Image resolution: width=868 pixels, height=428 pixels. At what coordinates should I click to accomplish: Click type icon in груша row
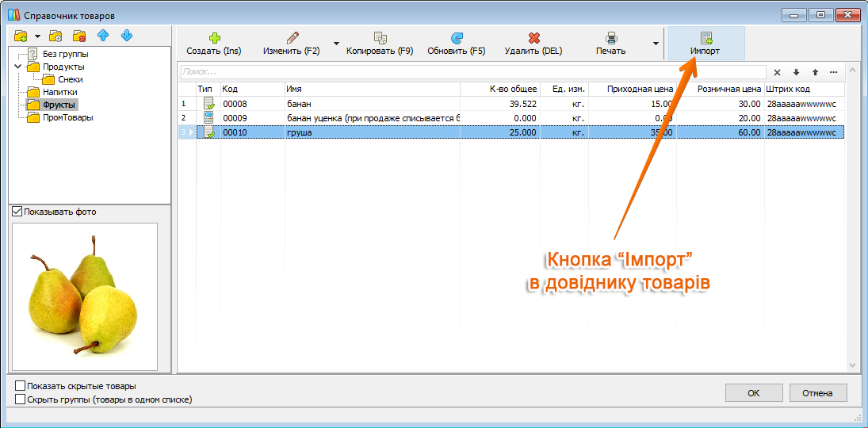[208, 132]
